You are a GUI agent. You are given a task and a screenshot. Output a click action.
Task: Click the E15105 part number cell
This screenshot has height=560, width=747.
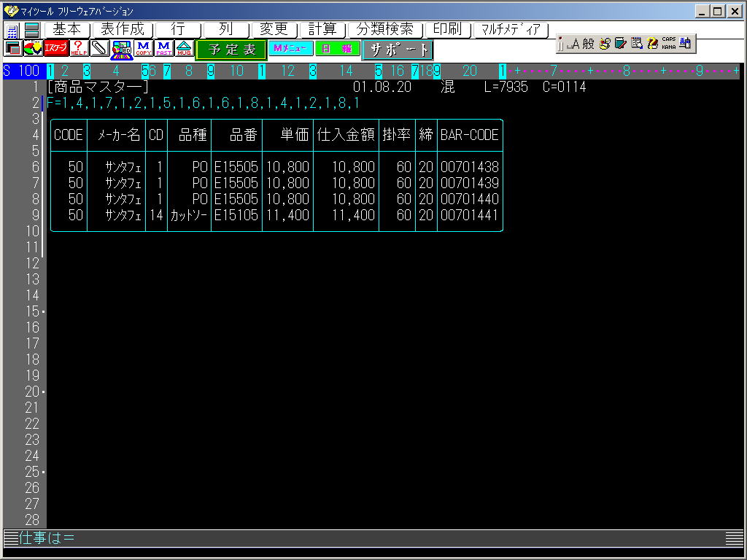pos(236,215)
